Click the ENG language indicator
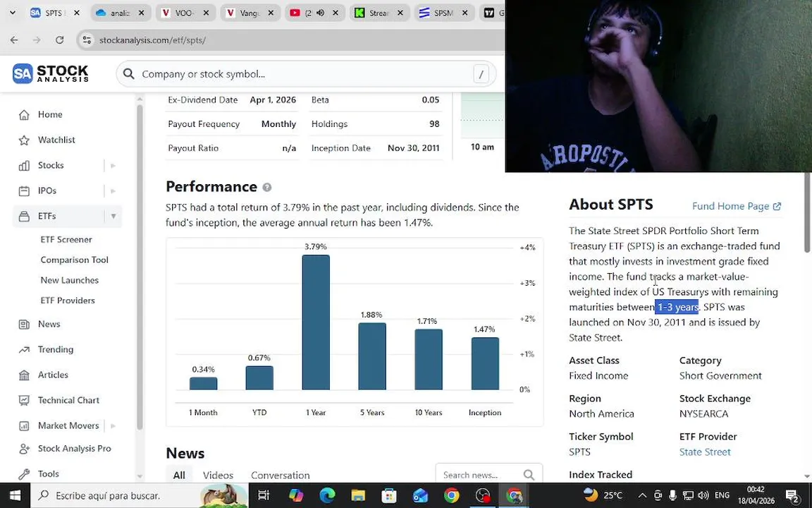 pyautogui.click(x=722, y=495)
